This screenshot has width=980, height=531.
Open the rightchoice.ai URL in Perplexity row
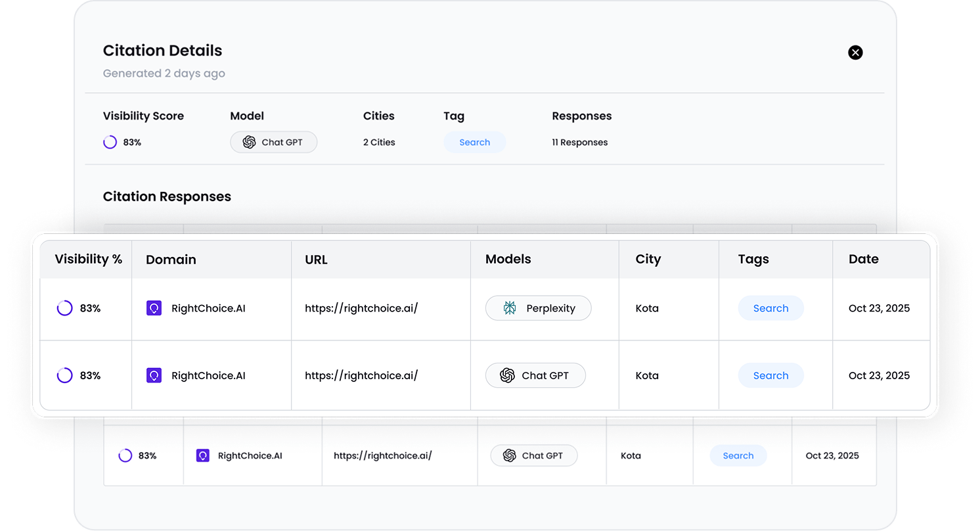(361, 308)
